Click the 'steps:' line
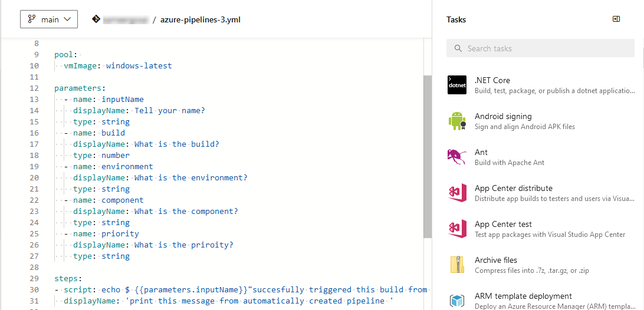Image resolution: width=644 pixels, height=310 pixels. click(68, 278)
